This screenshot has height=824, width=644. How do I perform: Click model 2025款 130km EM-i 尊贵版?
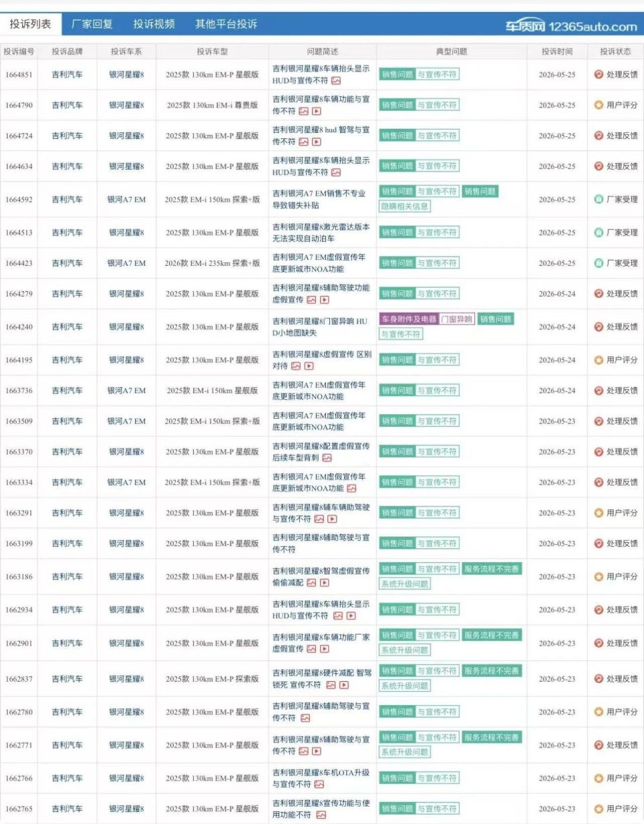coord(212,105)
